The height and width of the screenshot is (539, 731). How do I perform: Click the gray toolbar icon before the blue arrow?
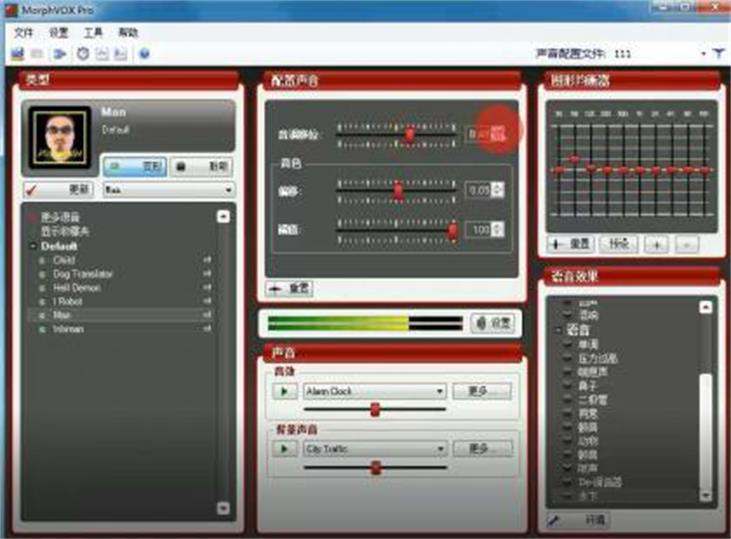pos(37,54)
